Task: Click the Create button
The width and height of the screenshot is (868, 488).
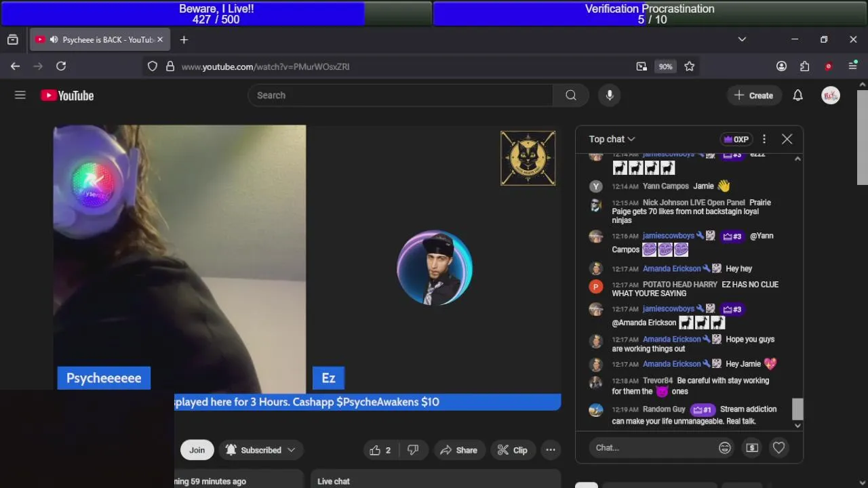Action: (754, 96)
